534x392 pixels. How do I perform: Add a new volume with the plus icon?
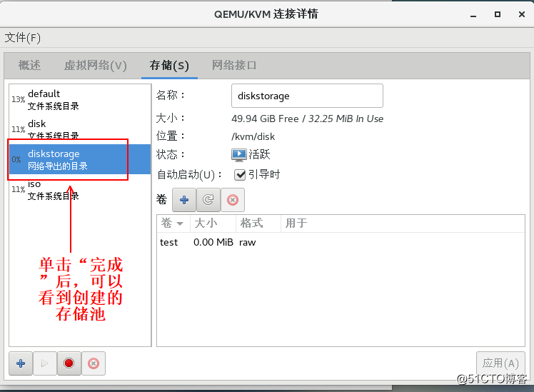tap(184, 200)
